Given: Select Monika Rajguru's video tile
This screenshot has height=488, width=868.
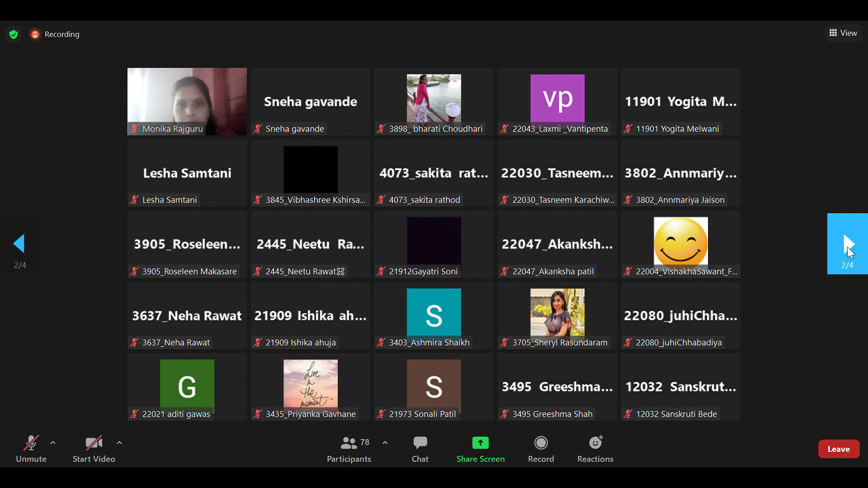Looking at the screenshot, I should (x=187, y=101).
